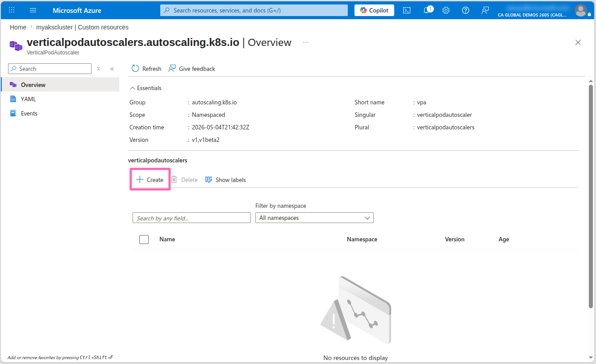Open the Azure portal apps grid icon
Screen dimensions: 596x364
tap(12, 10)
